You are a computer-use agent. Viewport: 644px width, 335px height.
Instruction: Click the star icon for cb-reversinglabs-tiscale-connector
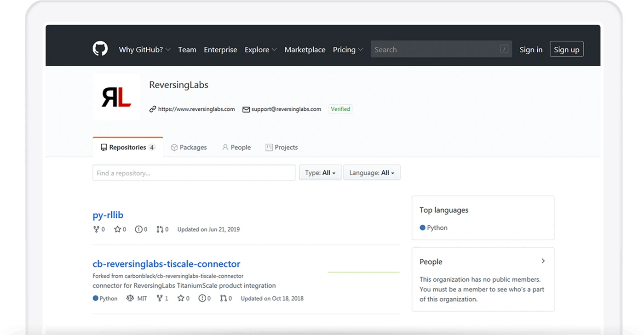(x=181, y=298)
